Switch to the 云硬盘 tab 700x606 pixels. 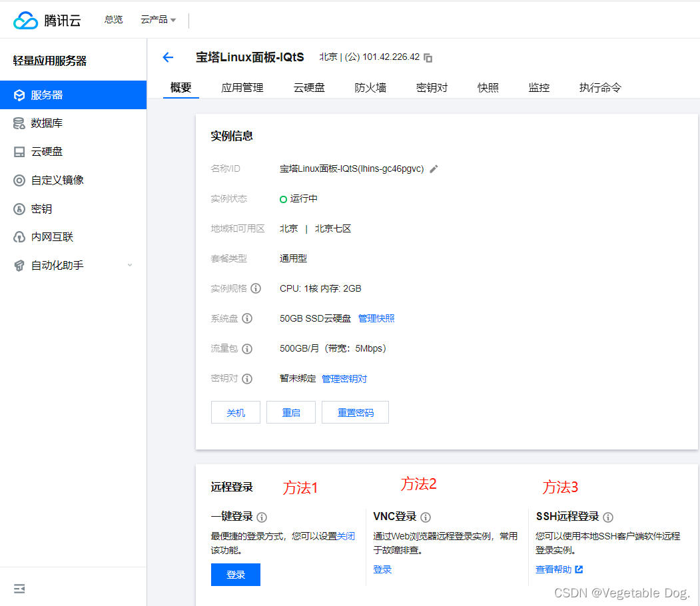pos(309,87)
